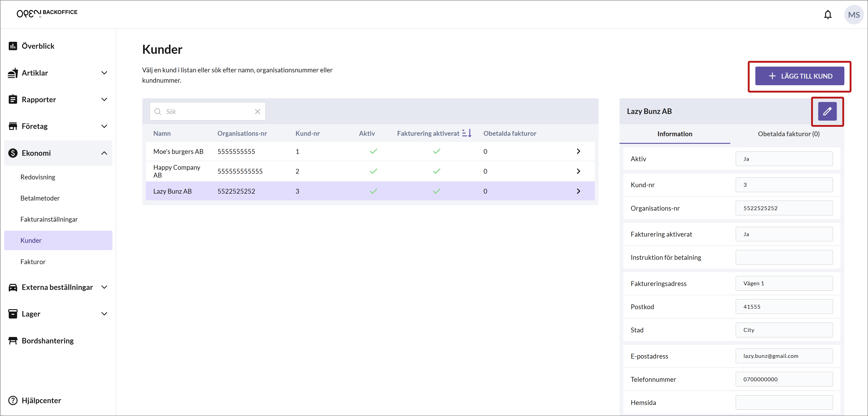
Task: Select the Moe's burgers AB name
Action: point(178,151)
